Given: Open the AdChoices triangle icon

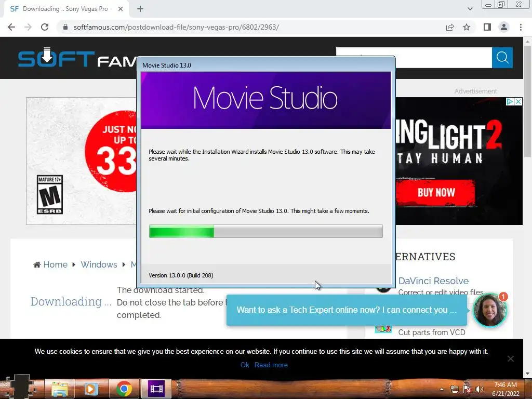Looking at the screenshot, I should click(510, 101).
